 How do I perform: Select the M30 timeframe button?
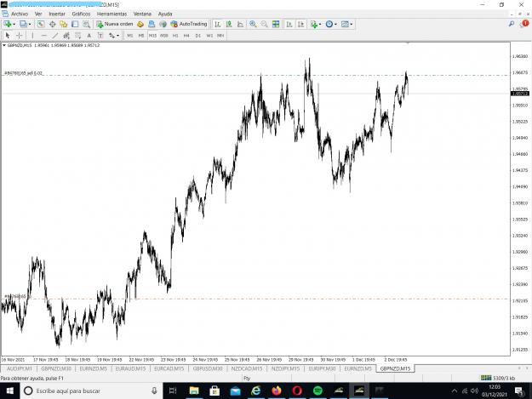point(164,36)
